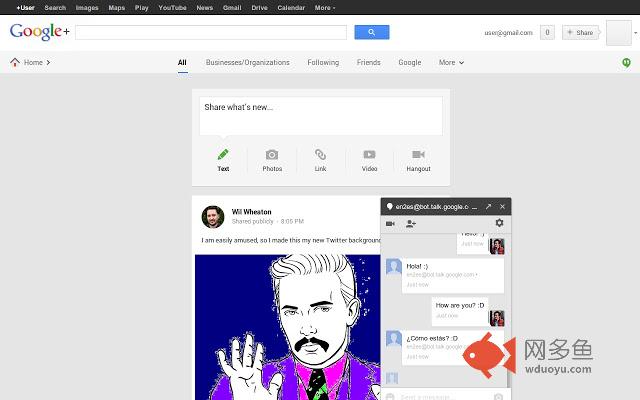Open Images in the top bar
This screenshot has width=640, height=400.
point(87,8)
